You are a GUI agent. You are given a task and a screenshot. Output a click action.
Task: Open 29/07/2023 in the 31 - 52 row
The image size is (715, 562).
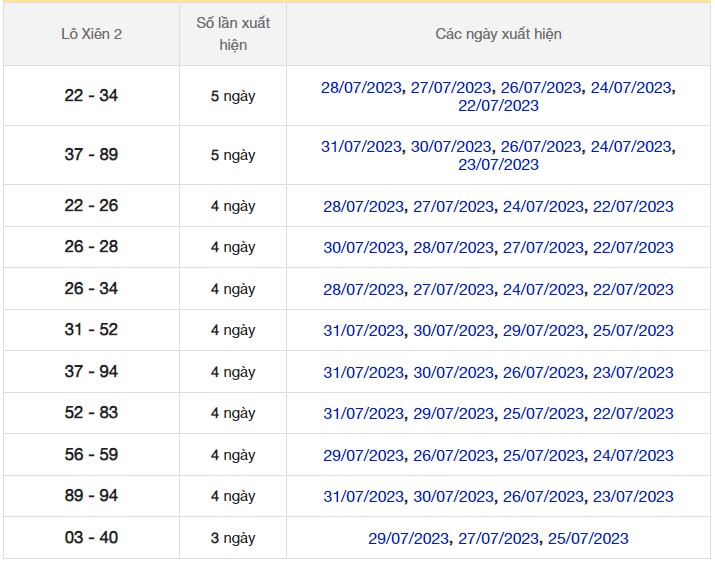click(543, 331)
